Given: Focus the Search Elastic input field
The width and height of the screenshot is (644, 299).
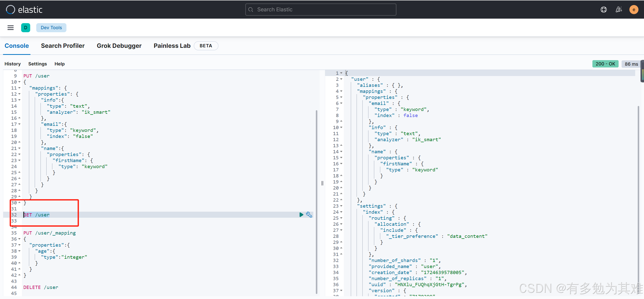Looking at the screenshot, I should pyautogui.click(x=321, y=10).
